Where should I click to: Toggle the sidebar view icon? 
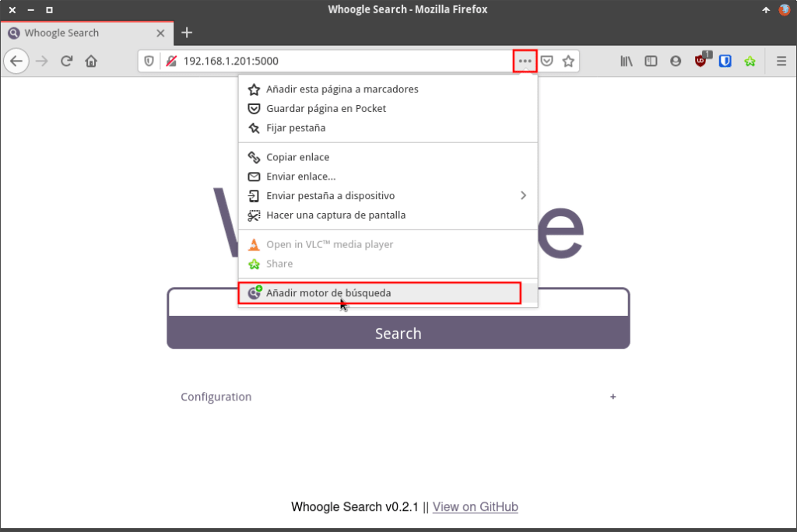pos(651,61)
